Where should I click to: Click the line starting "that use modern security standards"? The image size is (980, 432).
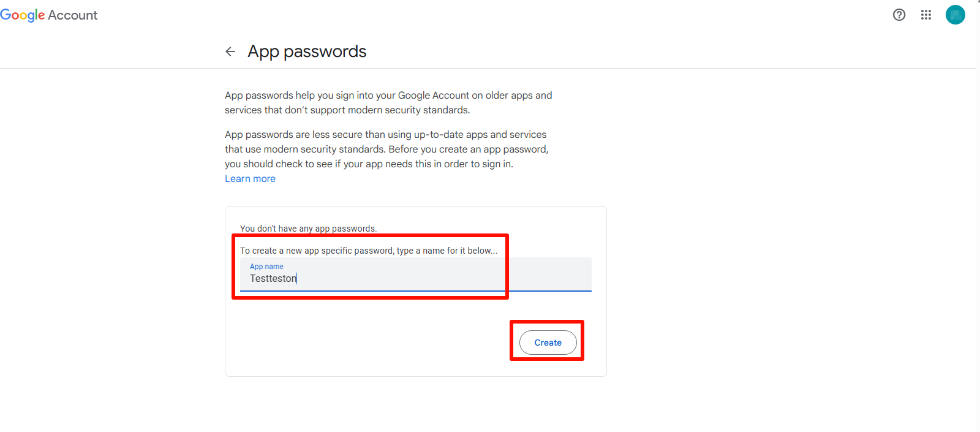(x=386, y=150)
